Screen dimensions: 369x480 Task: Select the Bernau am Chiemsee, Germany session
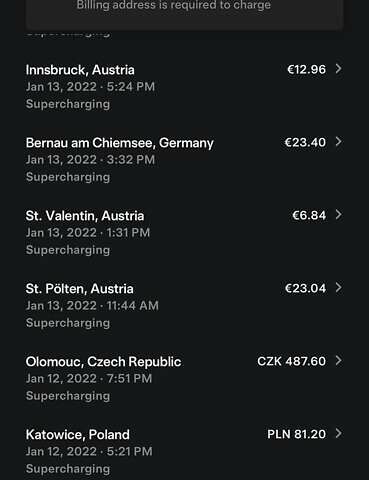tap(184, 159)
